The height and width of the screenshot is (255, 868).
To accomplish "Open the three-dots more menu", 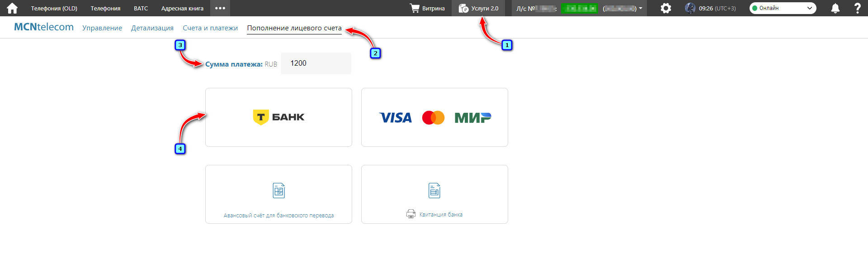I will pyautogui.click(x=220, y=8).
